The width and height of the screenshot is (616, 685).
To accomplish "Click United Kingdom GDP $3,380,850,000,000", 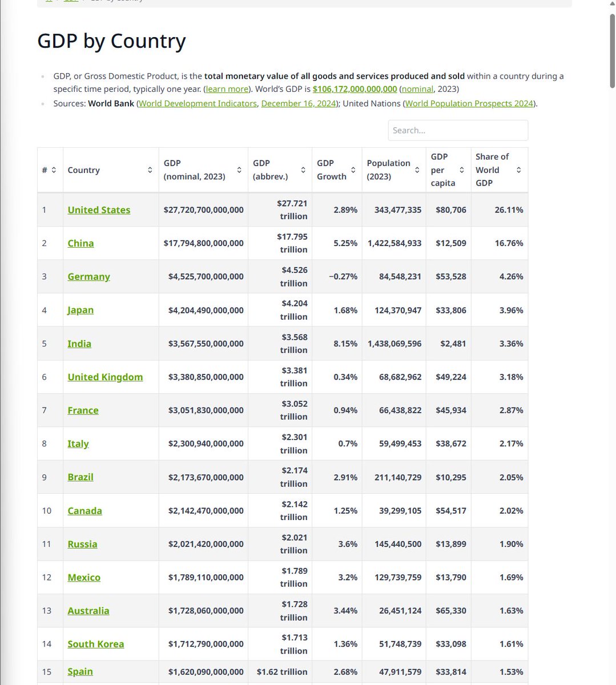I will pos(206,377).
